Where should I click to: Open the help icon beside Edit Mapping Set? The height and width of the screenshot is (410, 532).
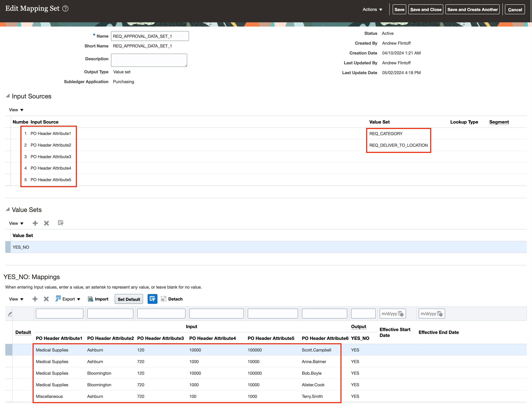click(65, 9)
